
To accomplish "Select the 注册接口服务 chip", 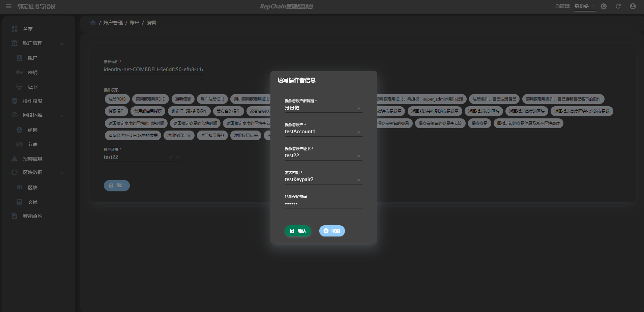I will (212, 136).
